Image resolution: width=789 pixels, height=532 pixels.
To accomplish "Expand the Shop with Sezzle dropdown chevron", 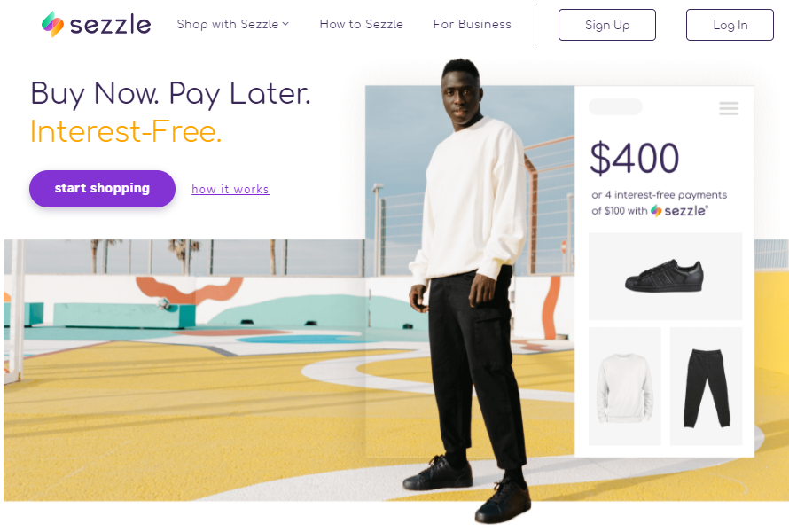I will (x=285, y=24).
